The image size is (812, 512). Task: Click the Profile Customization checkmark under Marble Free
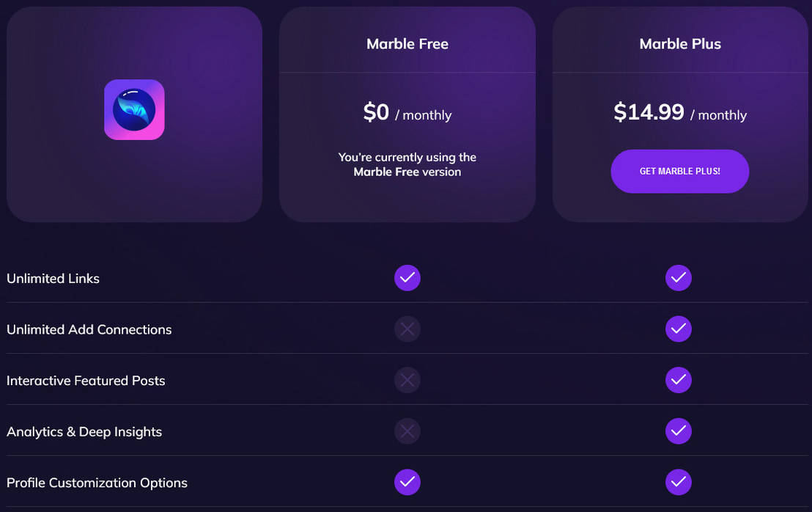(407, 482)
